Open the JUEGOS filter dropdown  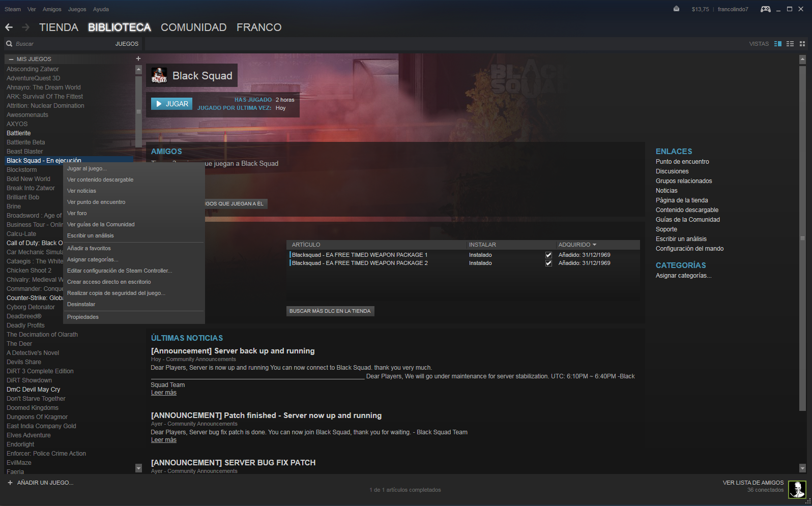coord(127,44)
